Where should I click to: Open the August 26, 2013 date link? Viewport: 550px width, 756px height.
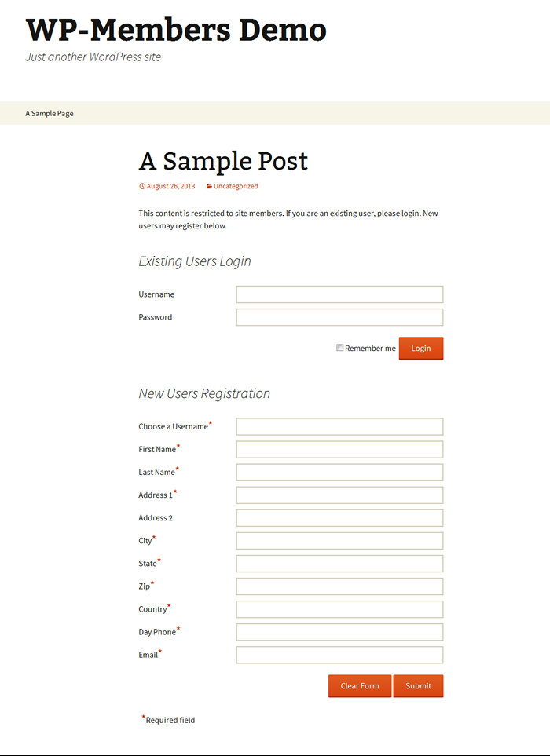170,186
